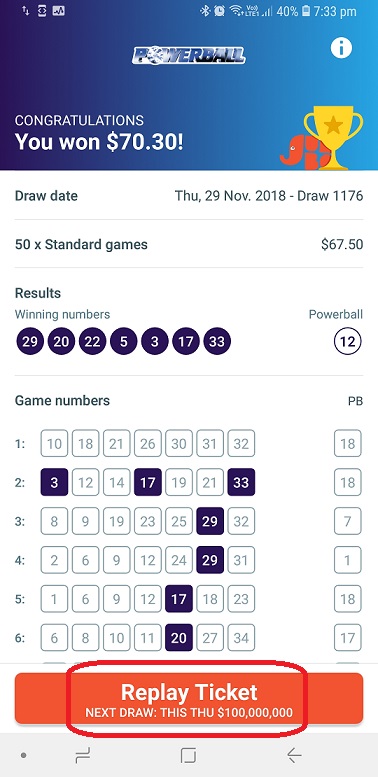Screen dimensions: 378x777
Task: Tap matched number 20 in game 6
Action: 178,638
